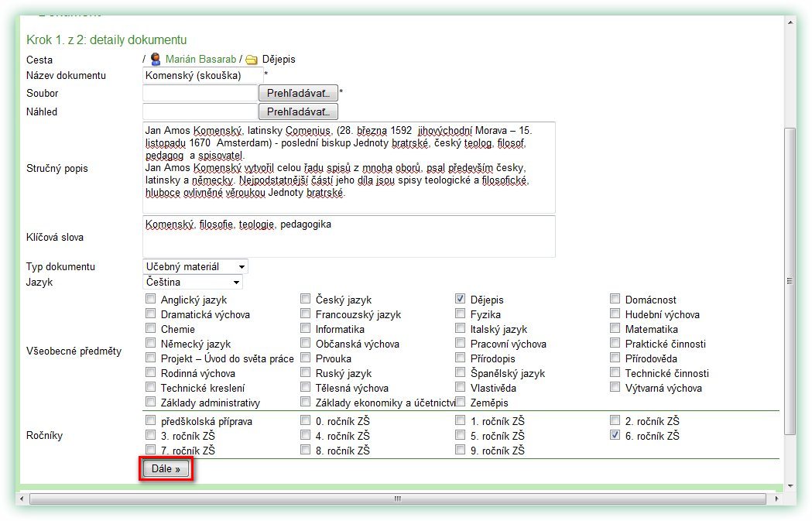Check the Fyzika checkbox
The height and width of the screenshot is (521, 812).
coord(460,314)
